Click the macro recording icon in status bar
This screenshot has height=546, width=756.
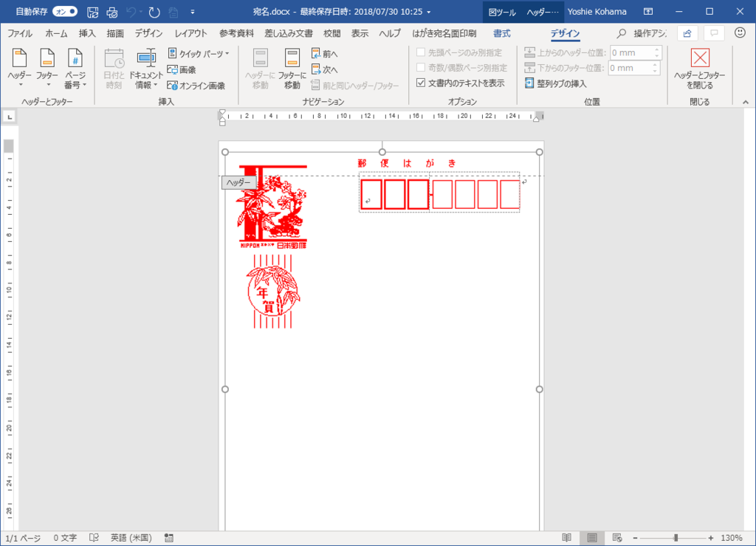pyautogui.click(x=169, y=538)
